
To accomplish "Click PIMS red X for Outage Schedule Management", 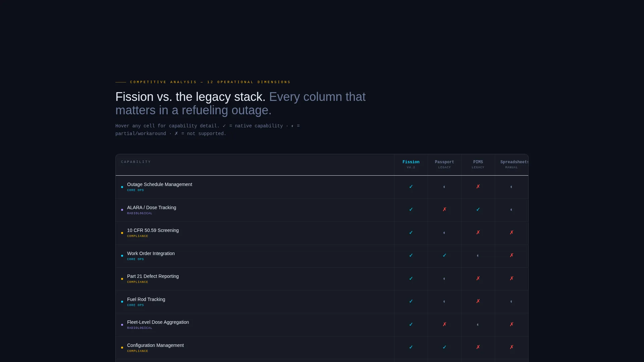I will pos(478,187).
